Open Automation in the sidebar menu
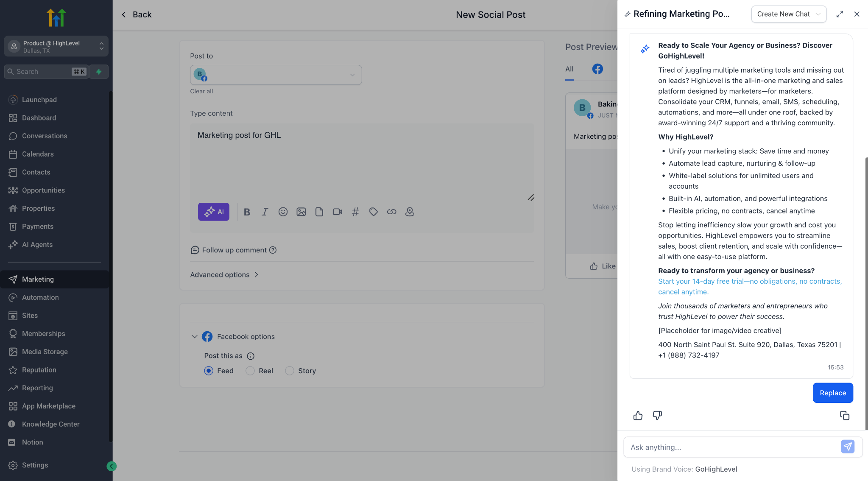 point(40,297)
